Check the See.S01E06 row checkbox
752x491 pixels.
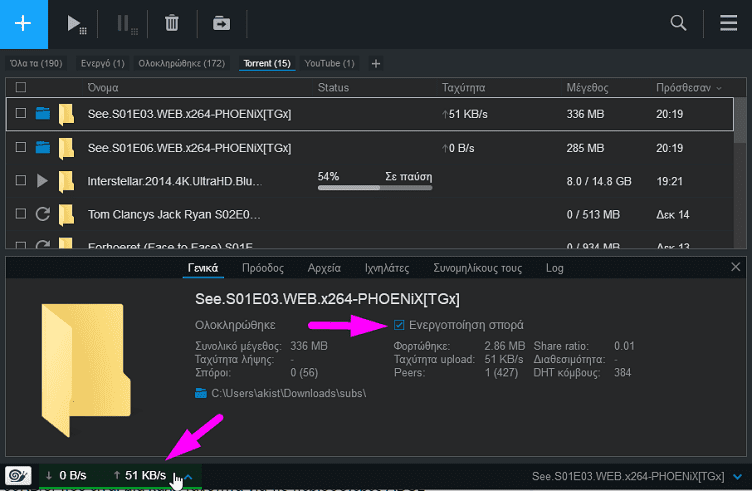pos(21,147)
